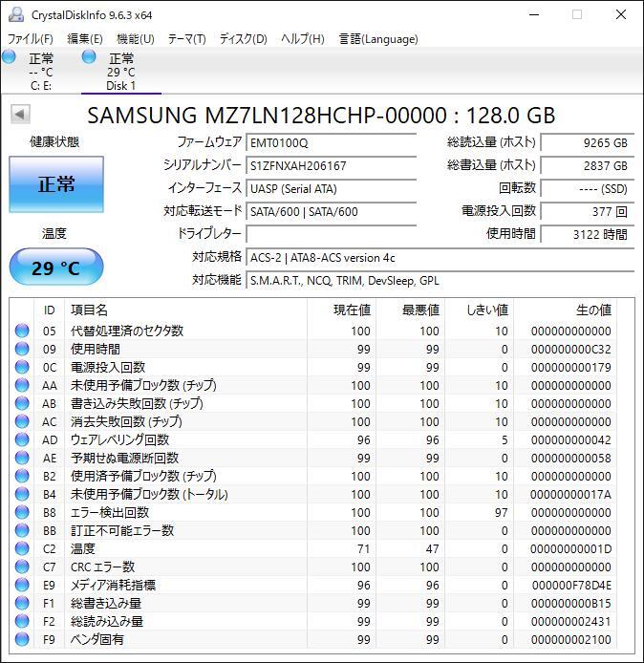Click the empty drive letter field
The image size is (644, 663).
(x=332, y=234)
